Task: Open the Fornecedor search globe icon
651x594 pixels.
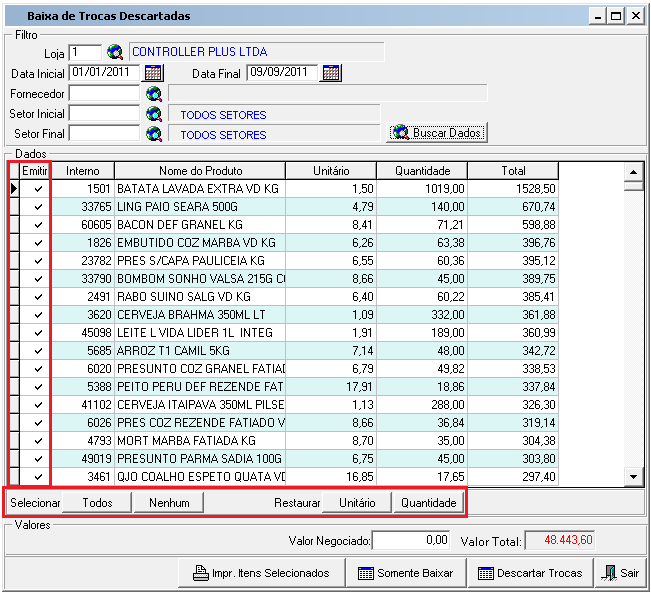Action: [154, 94]
